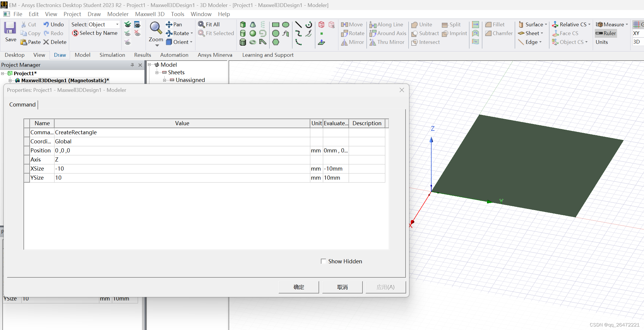Click the Draw torus icon

click(x=253, y=42)
